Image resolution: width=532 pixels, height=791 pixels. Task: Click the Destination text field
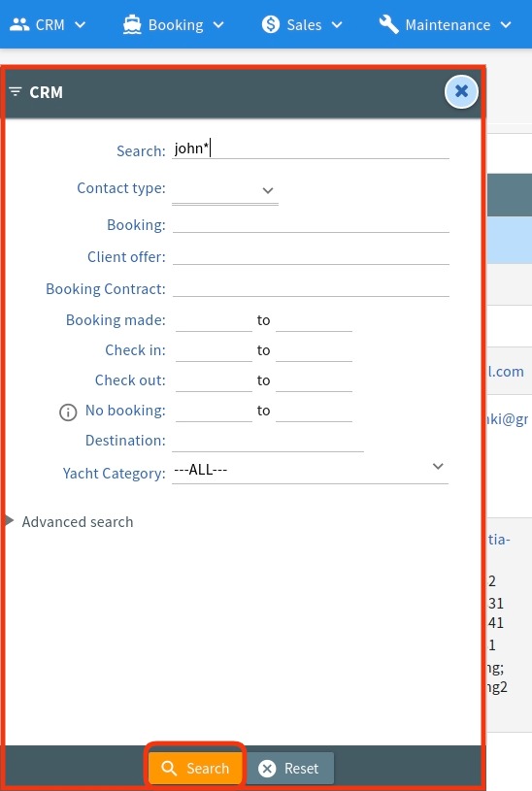(268, 441)
